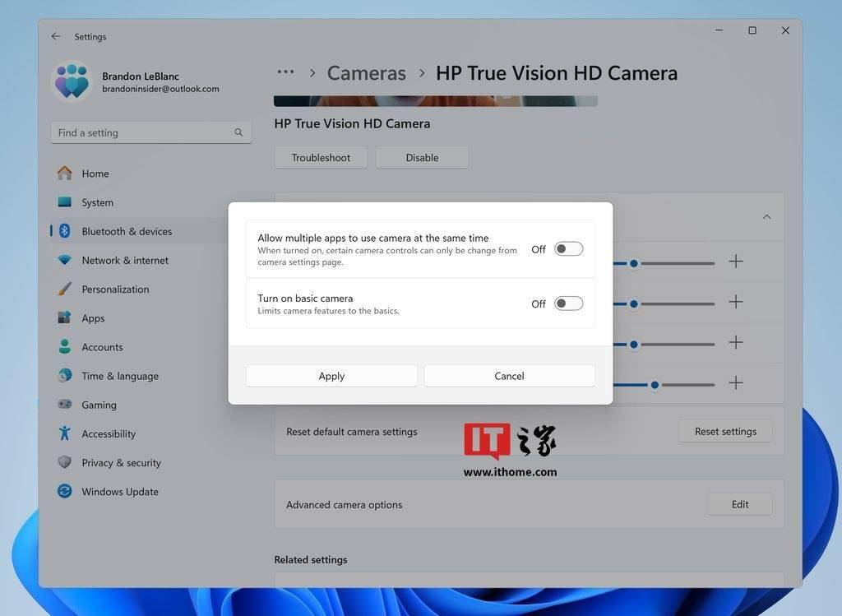Open Accounts label in sidebar
Viewport: 842px width, 616px height.
(102, 347)
